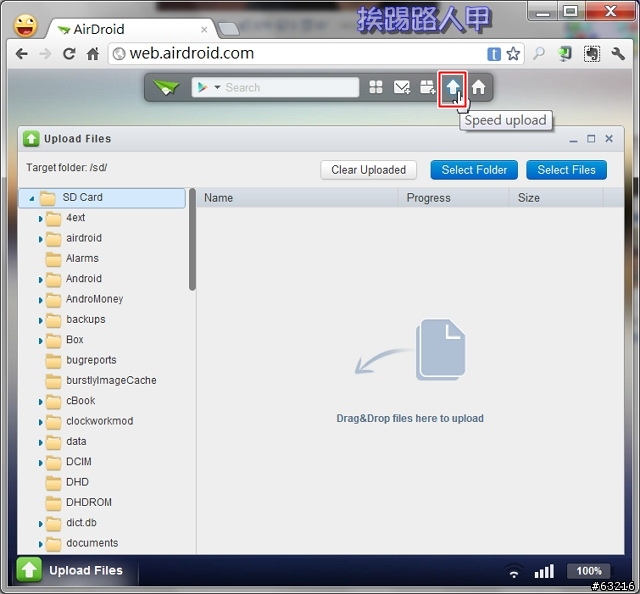This screenshot has height=594, width=640.
Task: Expand the clockworkmod folder
Action: tap(40, 422)
